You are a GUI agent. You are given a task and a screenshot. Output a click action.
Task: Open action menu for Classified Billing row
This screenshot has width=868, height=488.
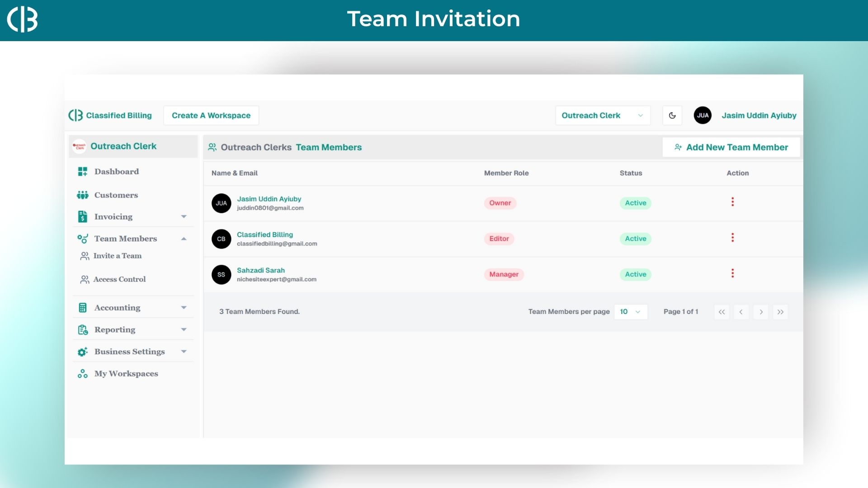(x=732, y=238)
